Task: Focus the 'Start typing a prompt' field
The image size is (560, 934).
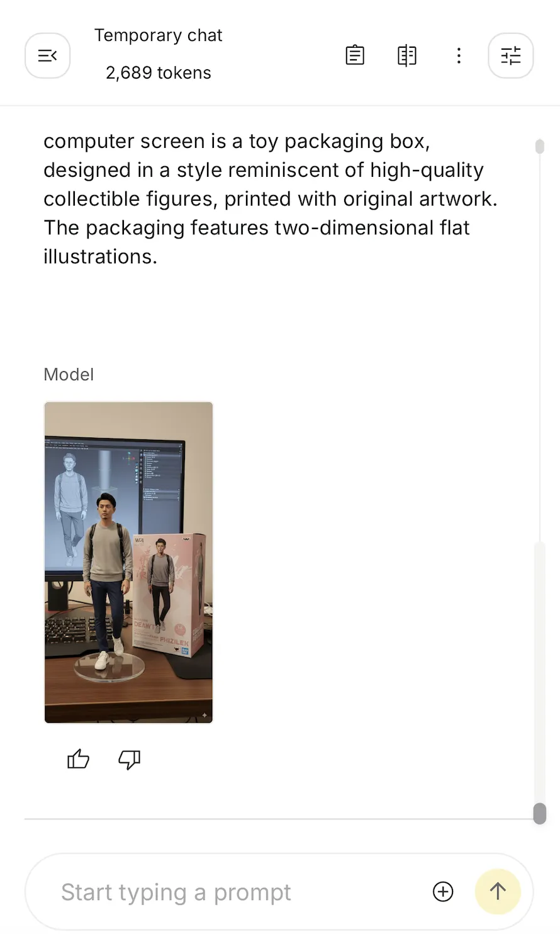Action: pyautogui.click(x=239, y=892)
